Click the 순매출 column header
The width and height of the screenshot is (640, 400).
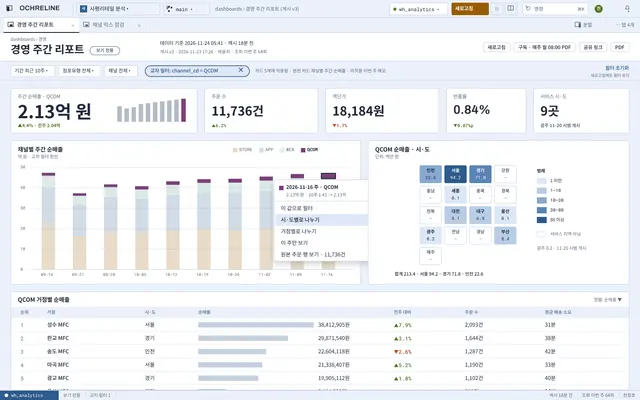[204, 312]
